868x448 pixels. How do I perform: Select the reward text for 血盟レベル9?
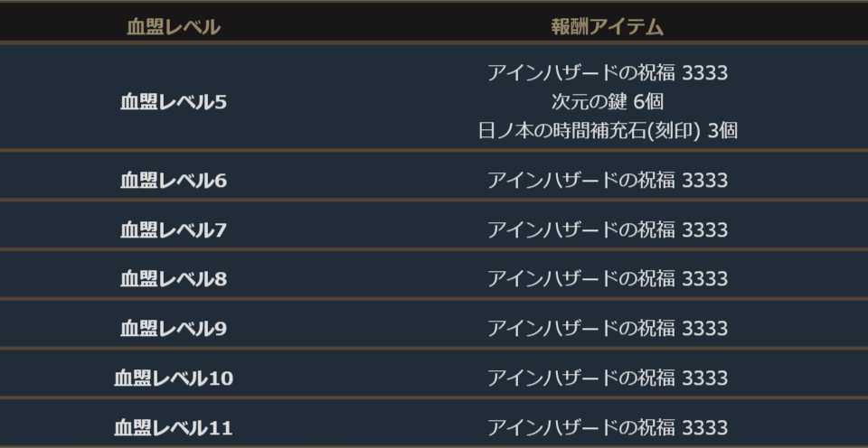click(607, 329)
